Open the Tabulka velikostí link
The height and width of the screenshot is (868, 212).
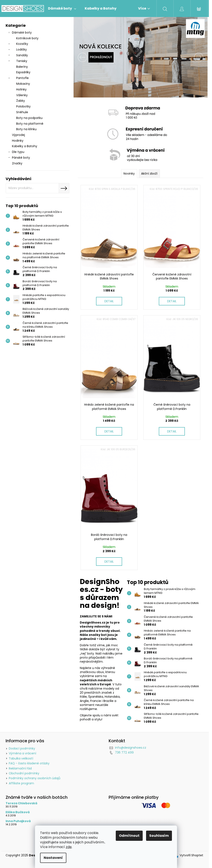(x=21, y=758)
